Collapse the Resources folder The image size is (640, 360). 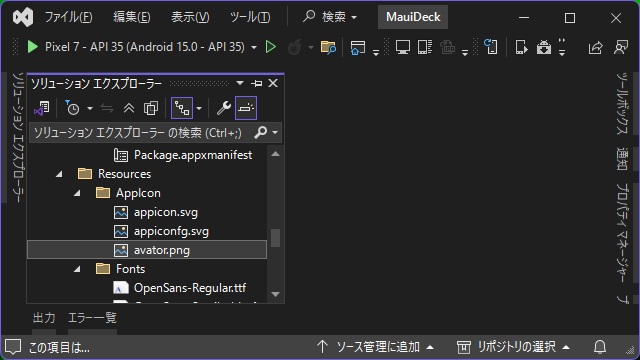tap(59, 174)
